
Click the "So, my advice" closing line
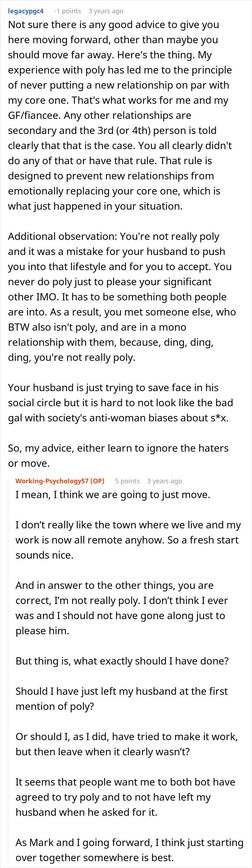point(118,456)
